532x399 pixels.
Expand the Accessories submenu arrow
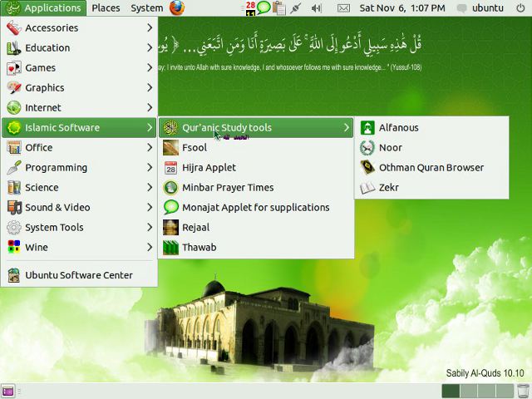[x=150, y=27]
